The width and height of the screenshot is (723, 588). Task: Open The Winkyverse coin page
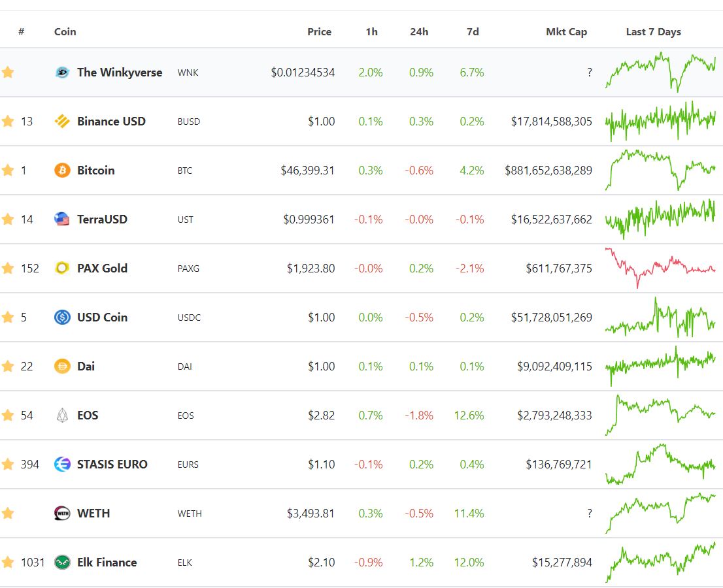(x=120, y=73)
